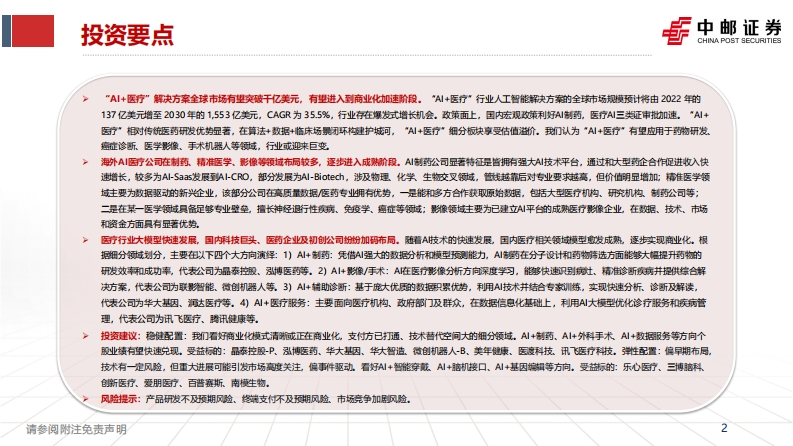
Task: Click the text 代表公司为讯飞医疗、腾讯健康等
Action: point(189,319)
